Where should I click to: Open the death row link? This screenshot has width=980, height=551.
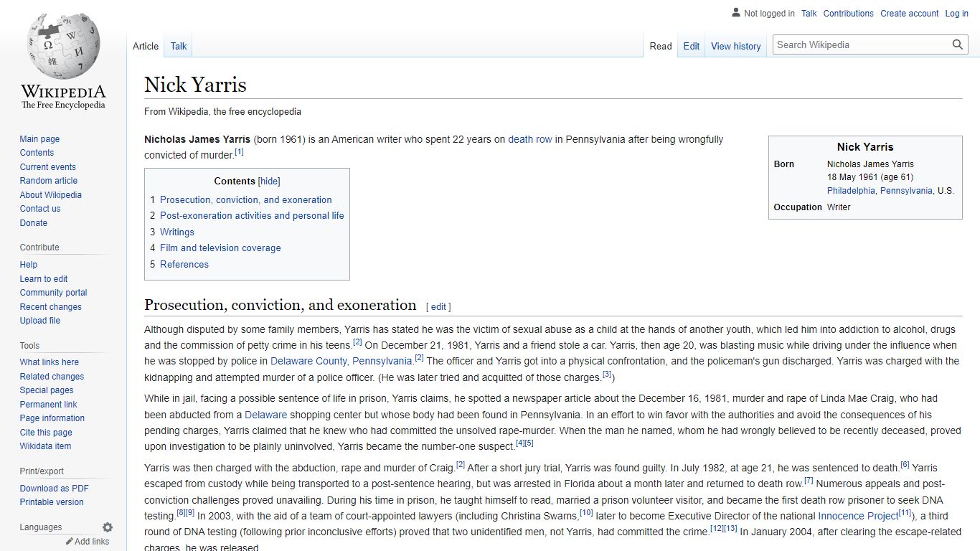[530, 139]
